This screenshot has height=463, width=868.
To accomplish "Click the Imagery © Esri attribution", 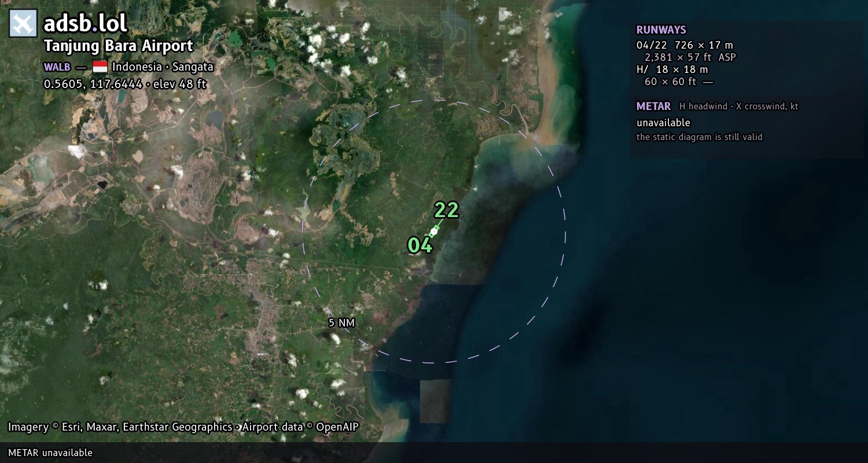I will 120,427.
